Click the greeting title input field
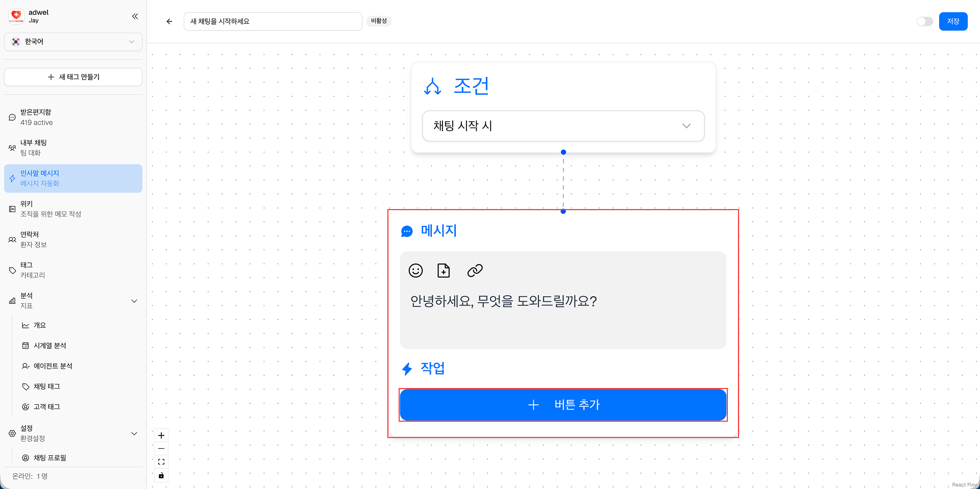This screenshot has height=489, width=980. (273, 21)
